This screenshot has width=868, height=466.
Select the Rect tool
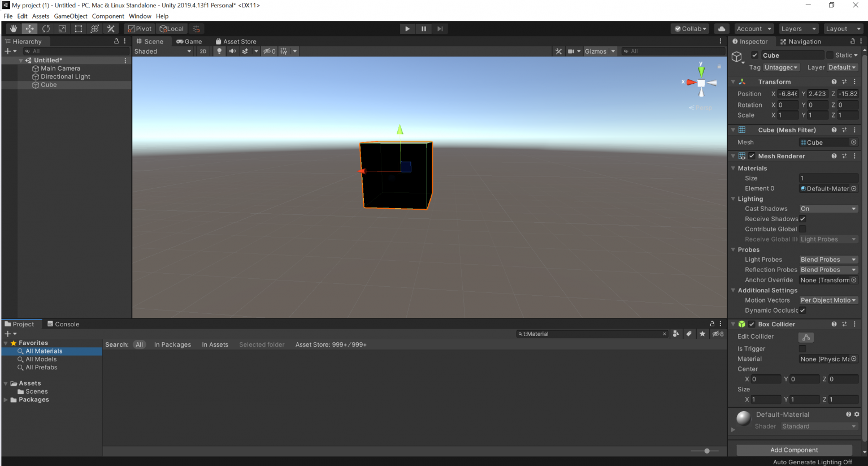[x=78, y=28]
